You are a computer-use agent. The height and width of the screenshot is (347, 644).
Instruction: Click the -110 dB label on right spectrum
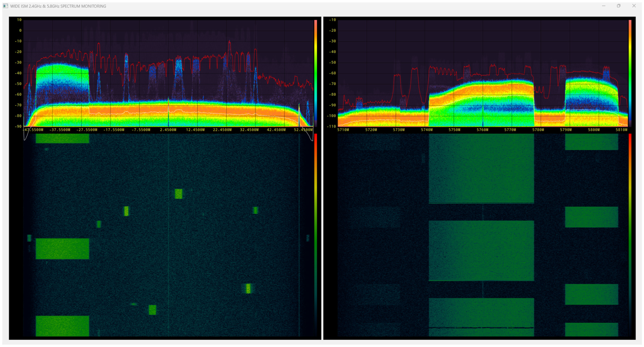[332, 126]
